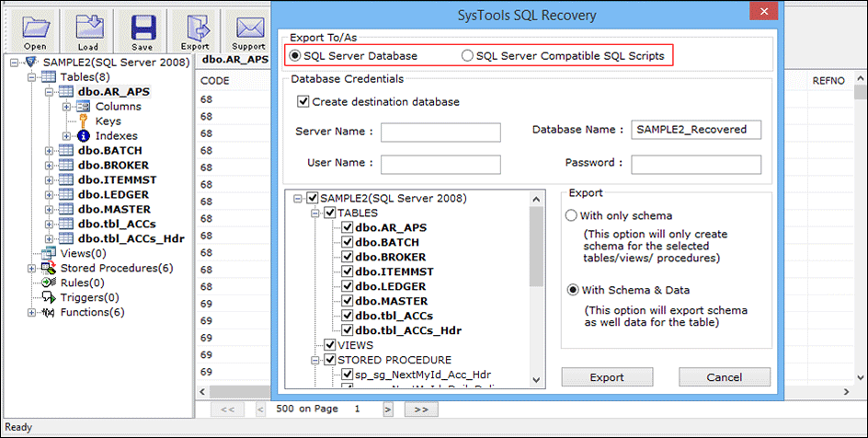The width and height of the screenshot is (868, 438).
Task: Select SQL Server Database export option
Action: click(295, 56)
